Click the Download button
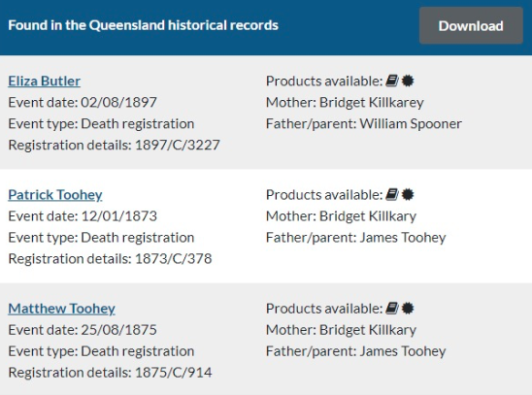 point(471,25)
